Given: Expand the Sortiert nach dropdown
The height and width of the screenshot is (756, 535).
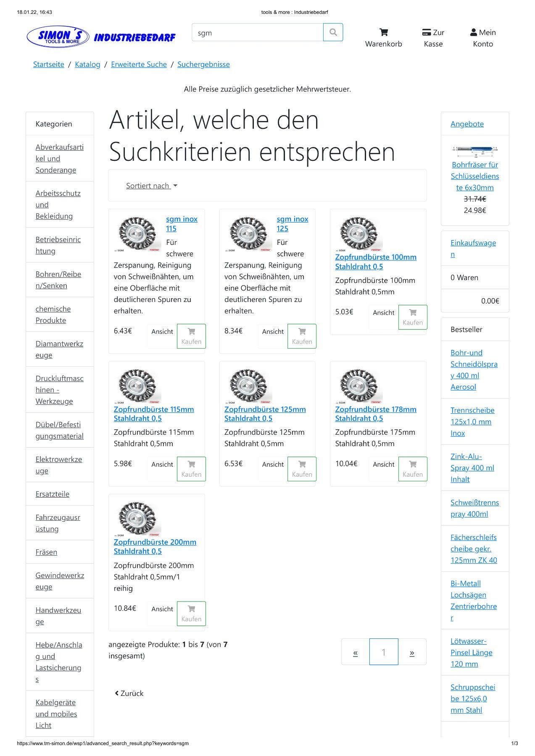Looking at the screenshot, I should (x=152, y=186).
